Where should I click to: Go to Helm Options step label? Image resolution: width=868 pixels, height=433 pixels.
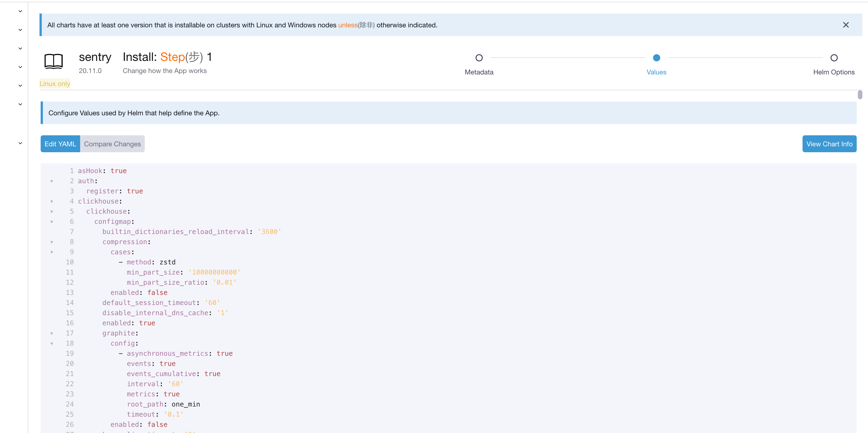pyautogui.click(x=834, y=72)
